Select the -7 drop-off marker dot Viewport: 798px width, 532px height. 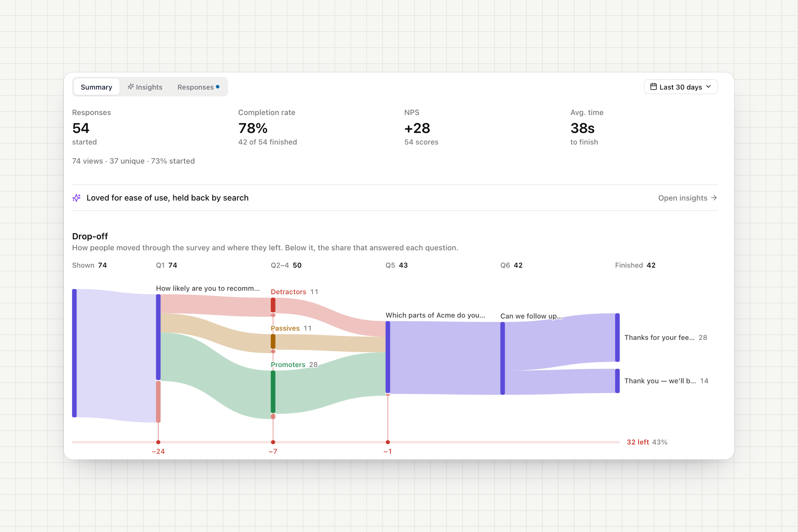[273, 442]
